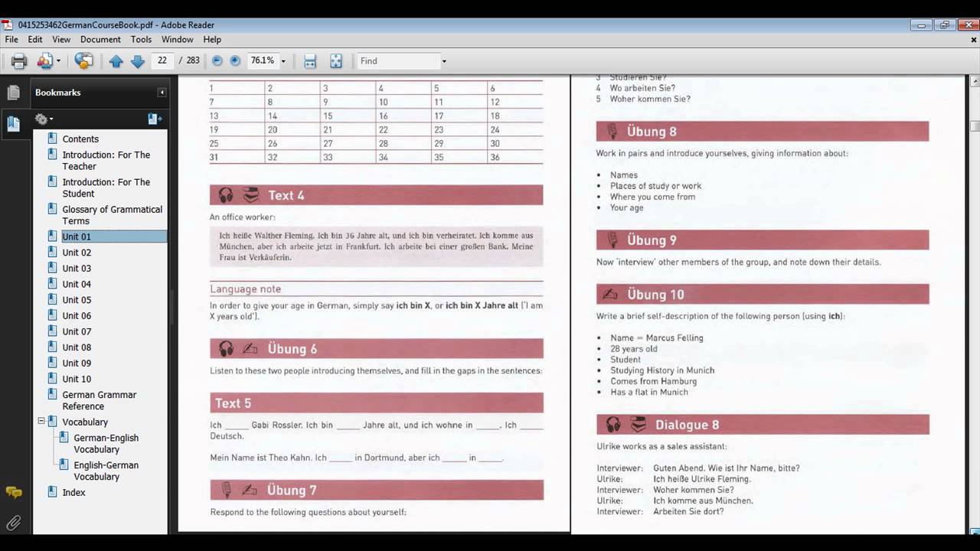980x551 pixels.
Task: Open the Help menu
Action: coord(212,39)
